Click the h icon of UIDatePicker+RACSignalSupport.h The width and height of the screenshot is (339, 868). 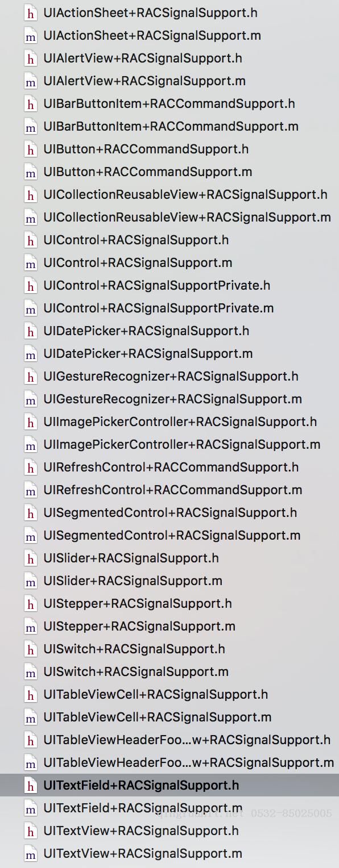click(30, 331)
